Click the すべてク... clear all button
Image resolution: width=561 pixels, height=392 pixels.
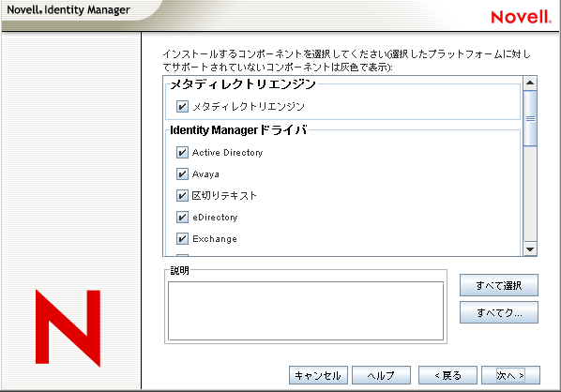tap(499, 312)
